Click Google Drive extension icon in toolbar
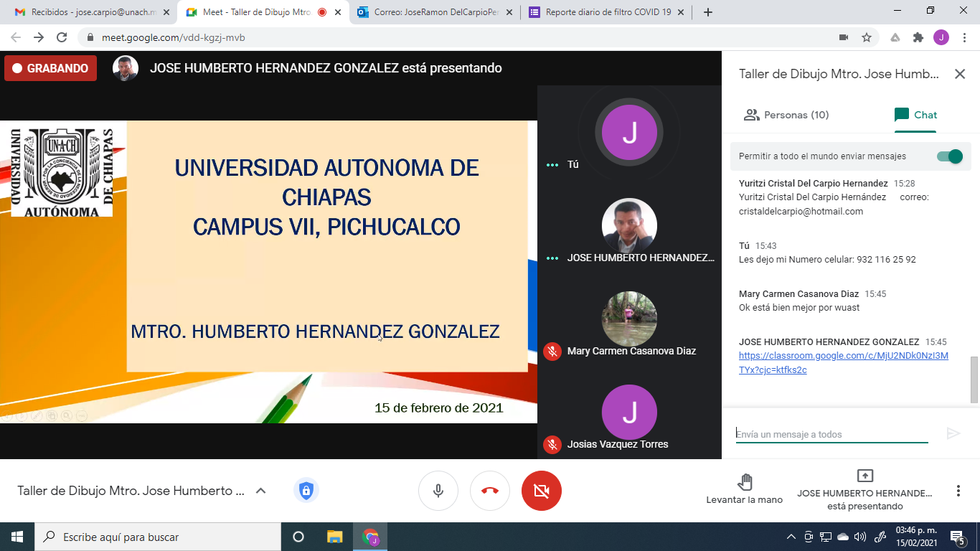 pos(895,37)
